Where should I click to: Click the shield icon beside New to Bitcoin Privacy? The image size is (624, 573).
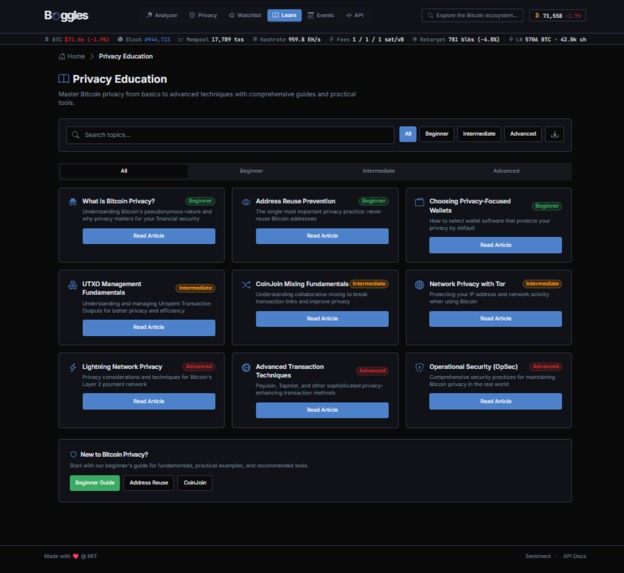[73, 454]
